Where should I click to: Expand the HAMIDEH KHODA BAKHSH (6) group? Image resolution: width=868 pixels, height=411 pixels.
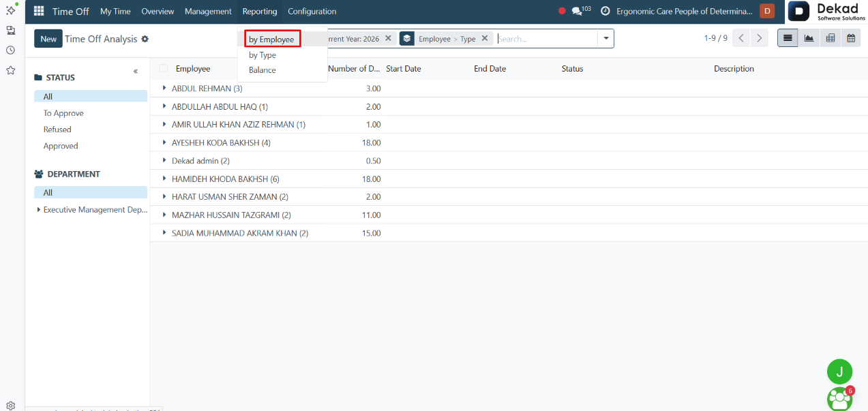point(164,179)
